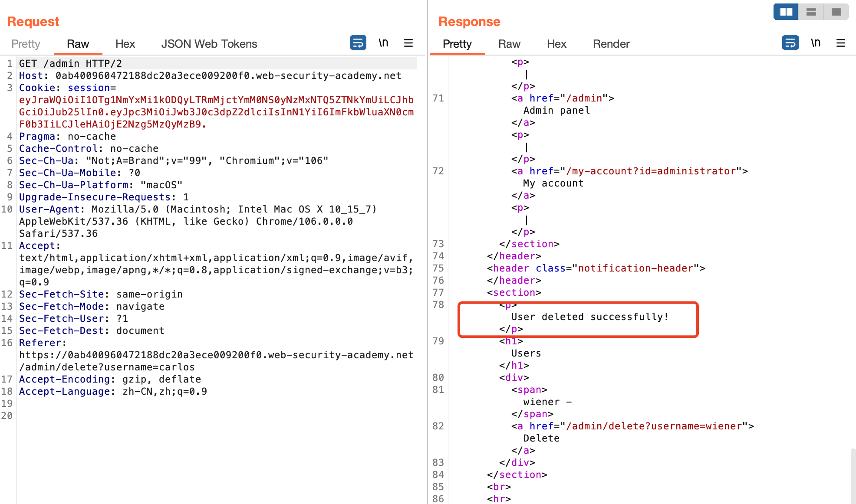Toggle non-printable characters \n in Response panel
Viewport: 856px width, 504px height.
click(815, 43)
